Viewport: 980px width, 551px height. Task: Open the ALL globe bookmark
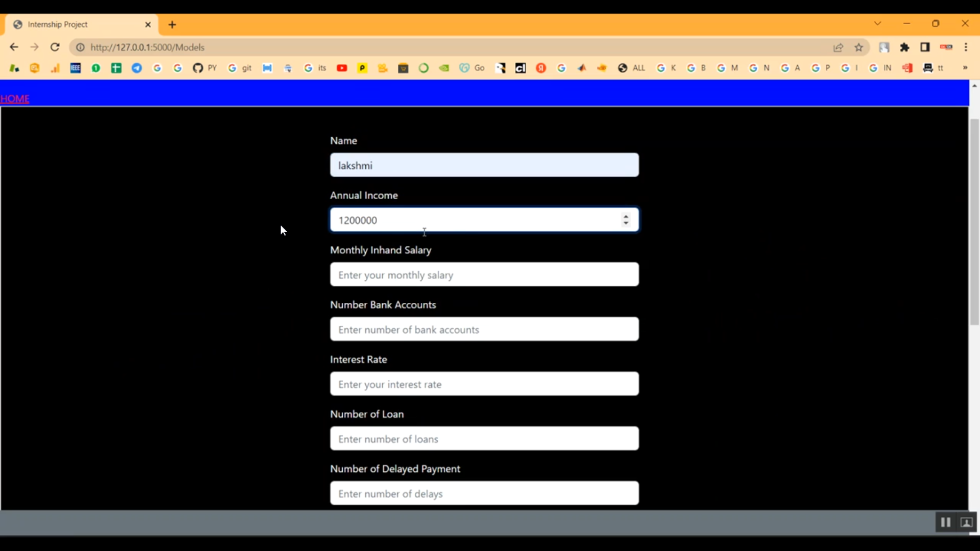[631, 68]
